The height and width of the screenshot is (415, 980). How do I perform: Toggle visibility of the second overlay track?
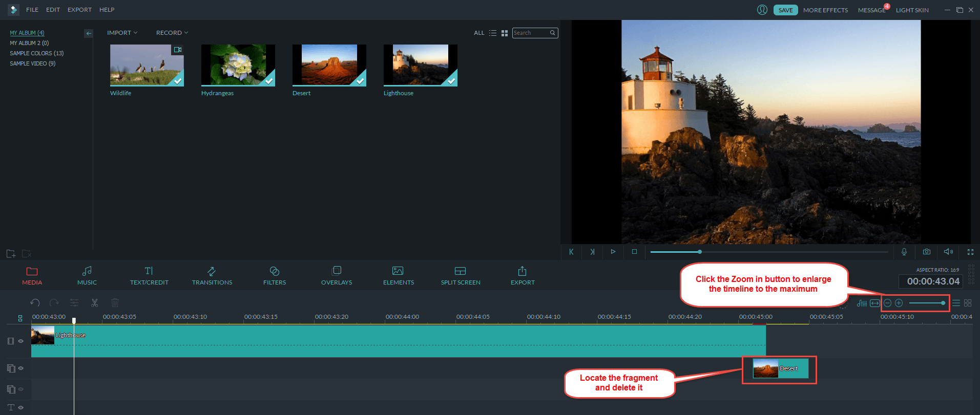[x=21, y=389]
